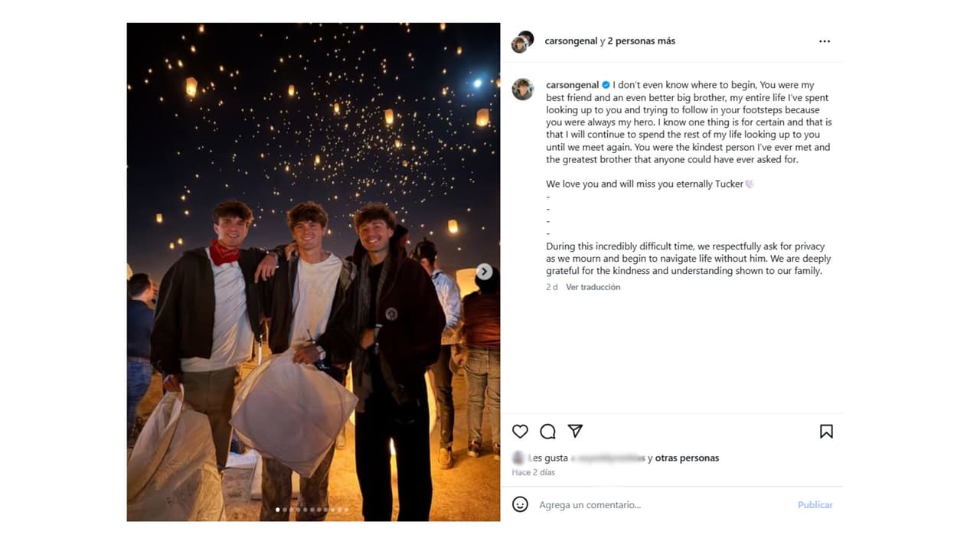Open the overlapping profile avatars in header

point(522,42)
